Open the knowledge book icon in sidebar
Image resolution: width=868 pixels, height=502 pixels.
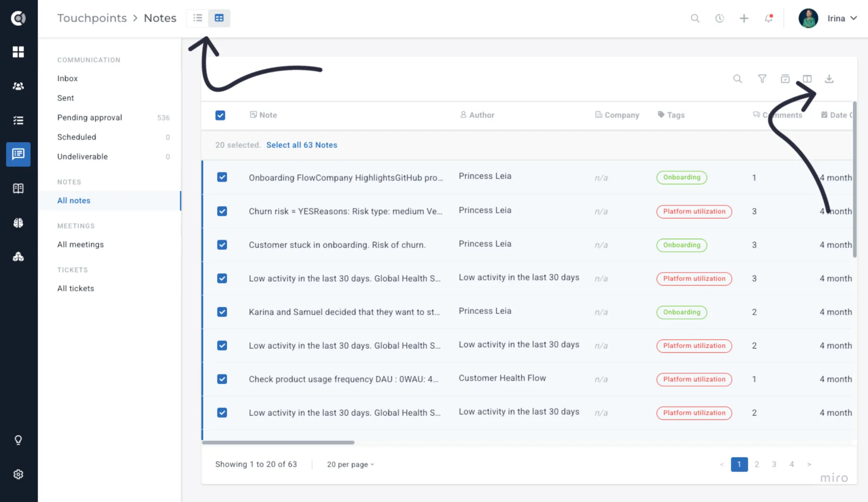[18, 188]
